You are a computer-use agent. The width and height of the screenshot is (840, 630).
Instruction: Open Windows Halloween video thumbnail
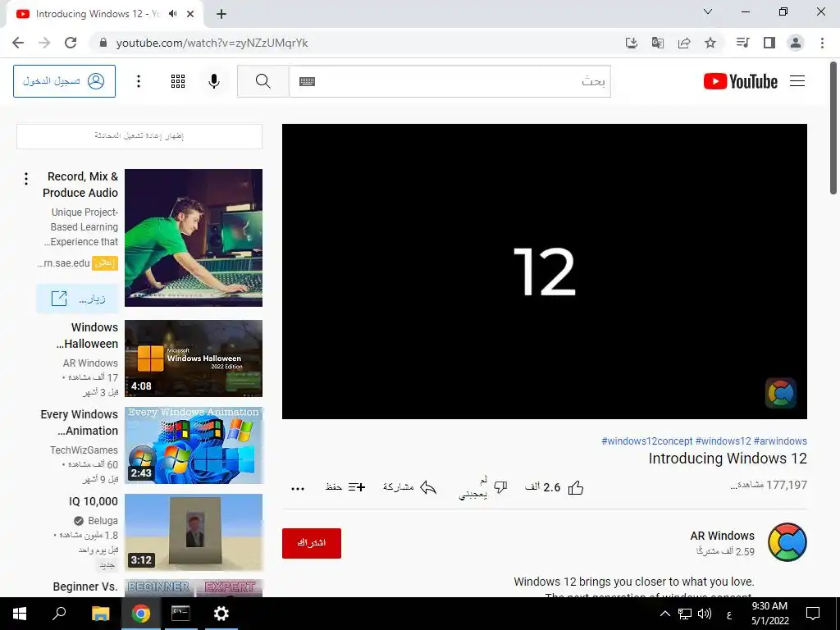click(194, 358)
